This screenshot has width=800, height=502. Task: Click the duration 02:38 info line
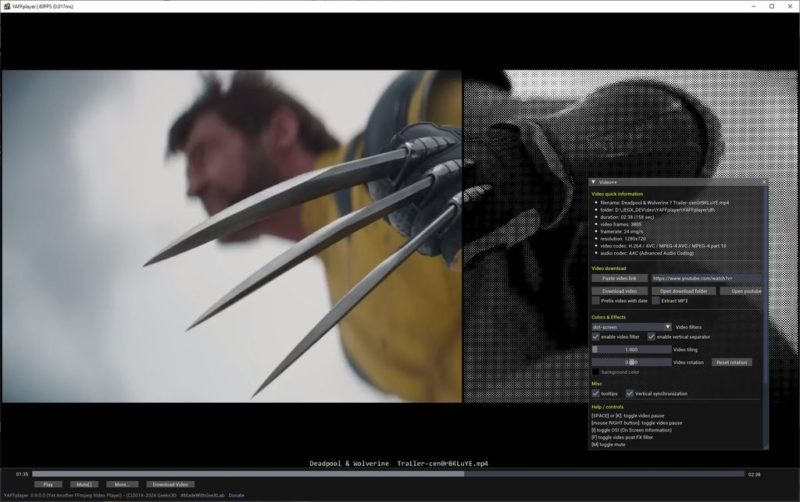click(x=627, y=217)
